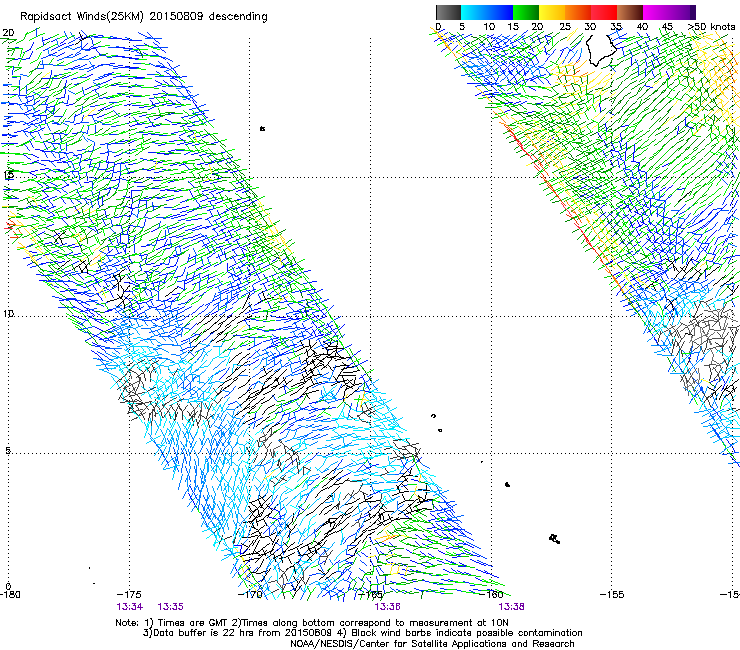Click the legend label '45'
Viewport: 740px width, 650px height.
click(667, 27)
